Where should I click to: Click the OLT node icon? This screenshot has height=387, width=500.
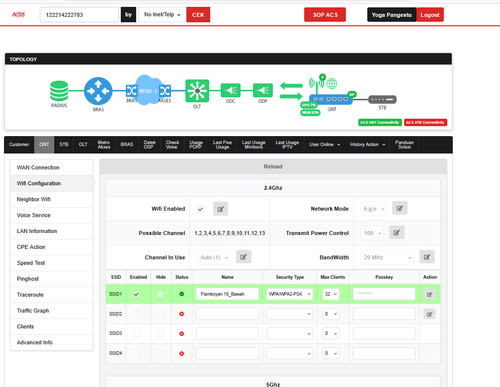click(x=197, y=90)
